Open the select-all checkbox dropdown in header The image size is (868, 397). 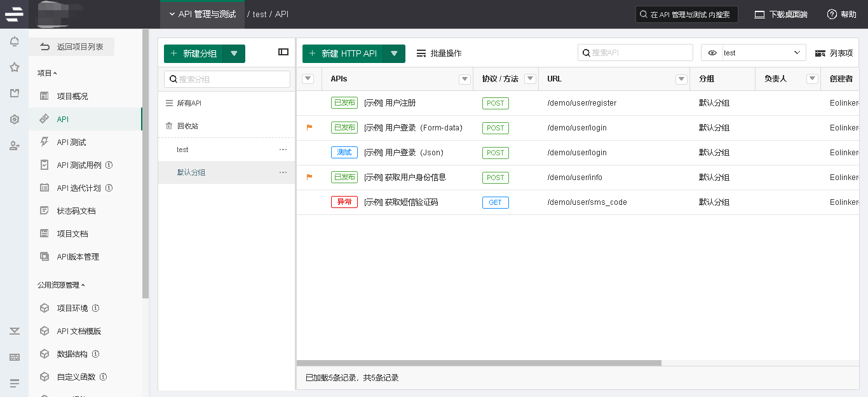point(308,79)
